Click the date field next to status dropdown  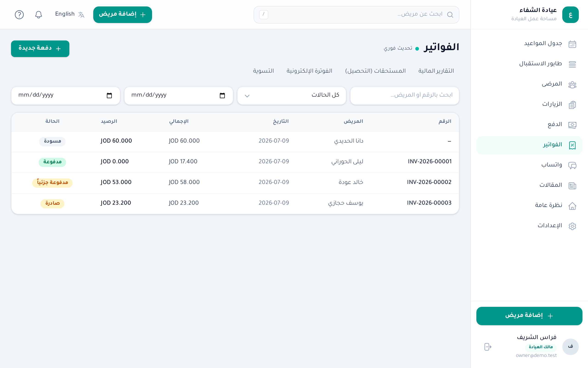click(179, 96)
